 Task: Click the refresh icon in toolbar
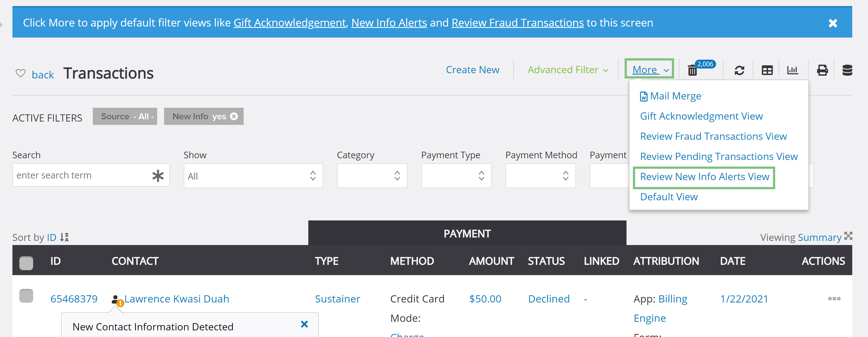click(739, 70)
